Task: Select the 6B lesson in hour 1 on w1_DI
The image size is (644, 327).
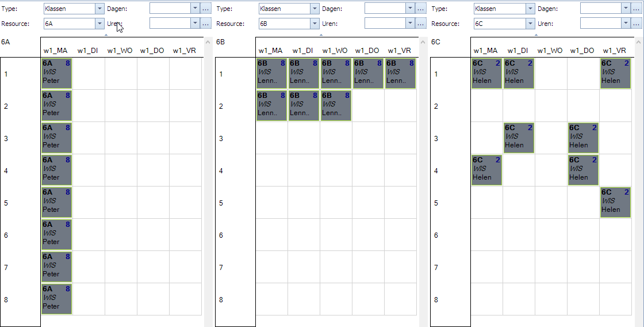Action: pyautogui.click(x=304, y=74)
